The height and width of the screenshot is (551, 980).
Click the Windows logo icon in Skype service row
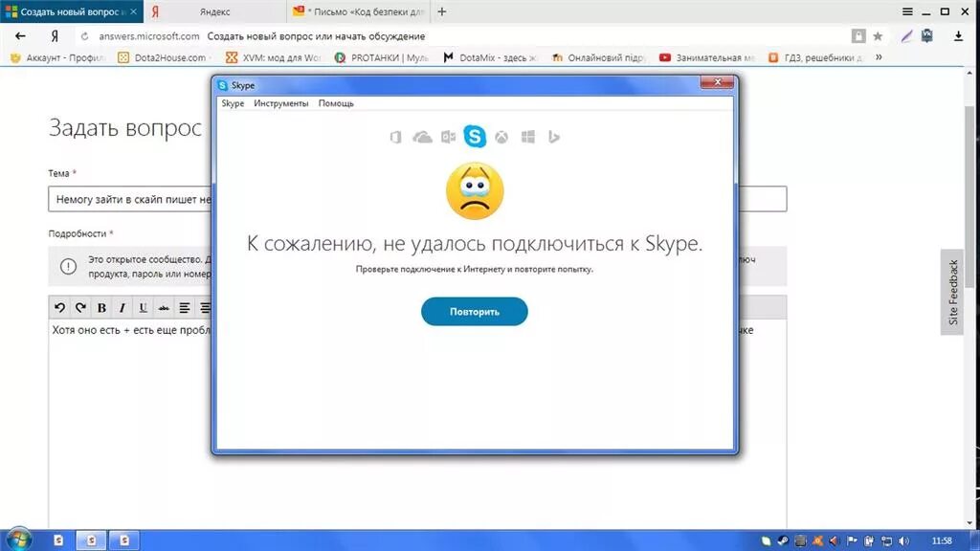click(528, 137)
